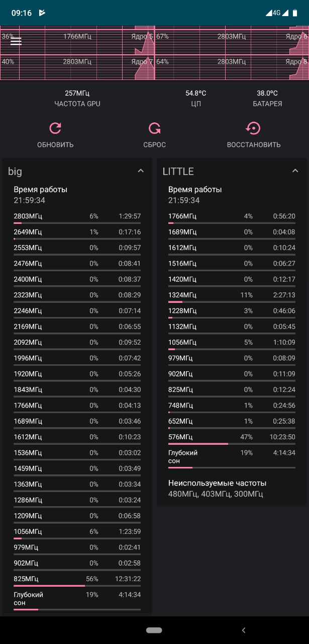Collapse the big cluster card
This screenshot has width=309, height=644.
point(141,171)
